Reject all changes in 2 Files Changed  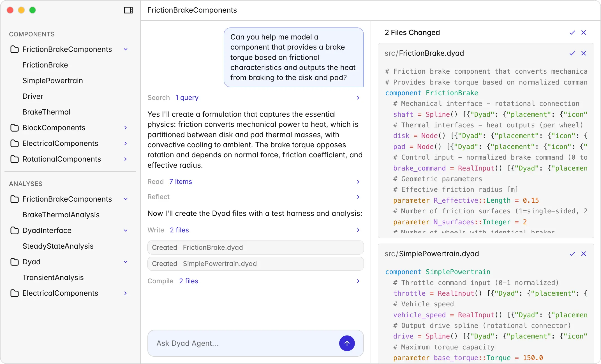click(x=584, y=32)
